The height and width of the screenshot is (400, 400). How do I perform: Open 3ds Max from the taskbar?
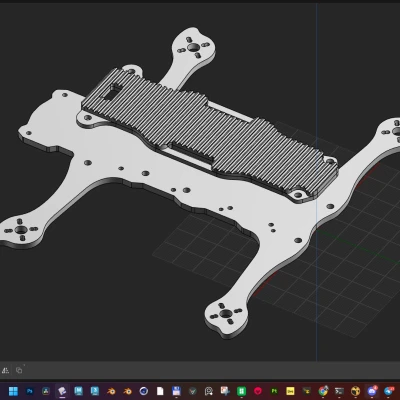[x=95, y=391]
